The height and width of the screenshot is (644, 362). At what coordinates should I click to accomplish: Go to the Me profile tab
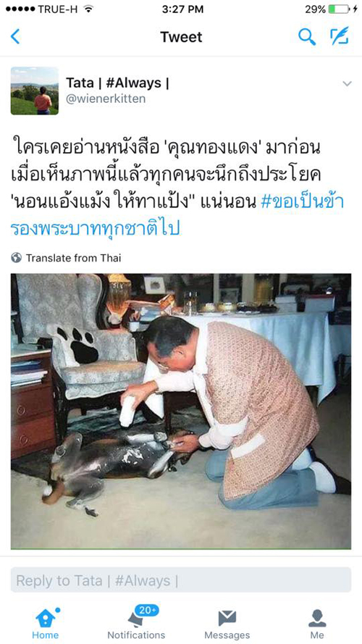click(x=317, y=623)
